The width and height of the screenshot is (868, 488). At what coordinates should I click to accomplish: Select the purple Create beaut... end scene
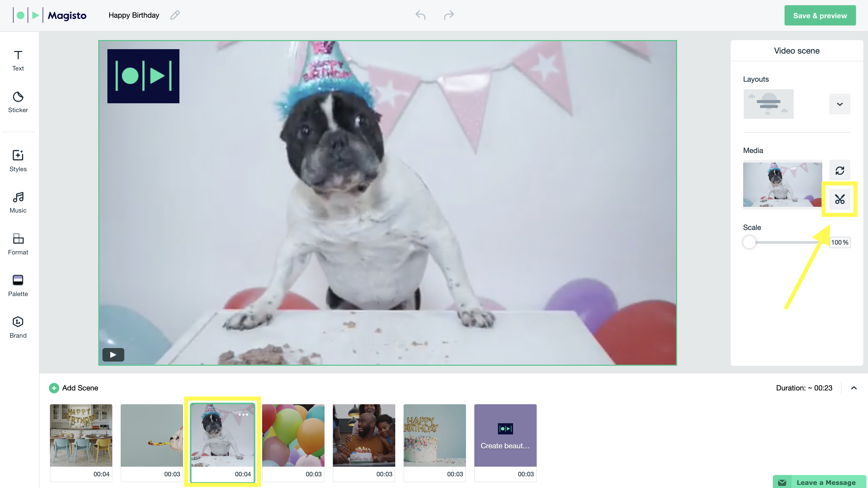(506, 443)
